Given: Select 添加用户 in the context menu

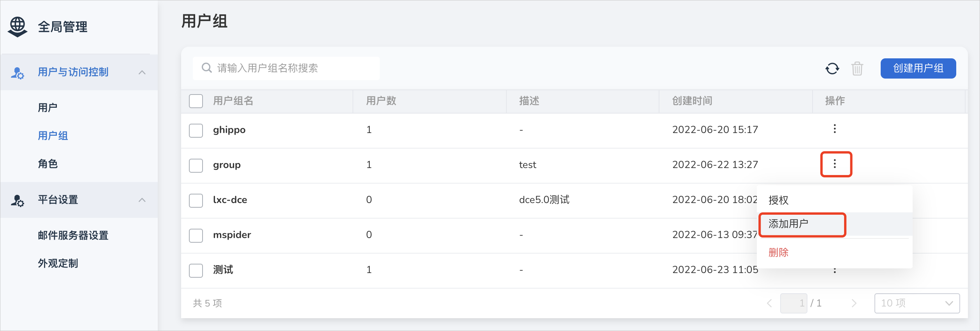Looking at the screenshot, I should click(835, 224).
